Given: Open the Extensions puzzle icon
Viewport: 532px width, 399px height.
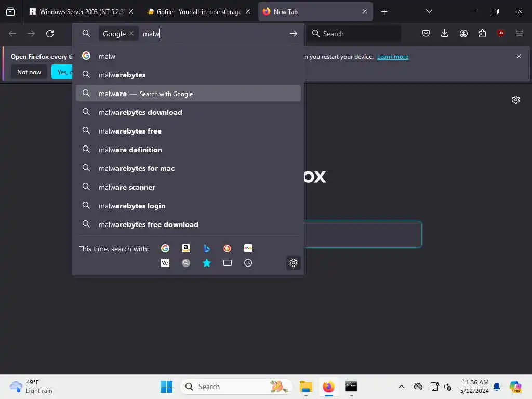Looking at the screenshot, I should (482, 33).
